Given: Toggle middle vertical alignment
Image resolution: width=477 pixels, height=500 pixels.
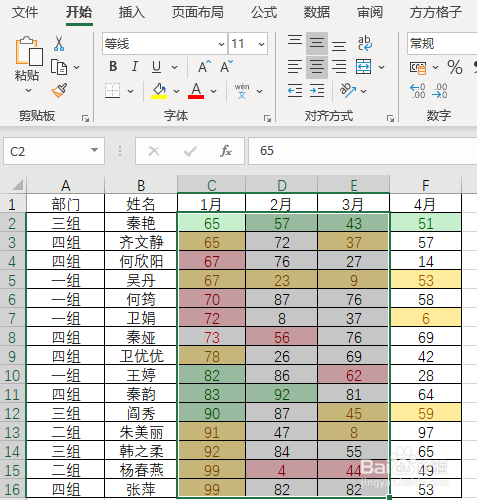Looking at the screenshot, I should point(317,43).
